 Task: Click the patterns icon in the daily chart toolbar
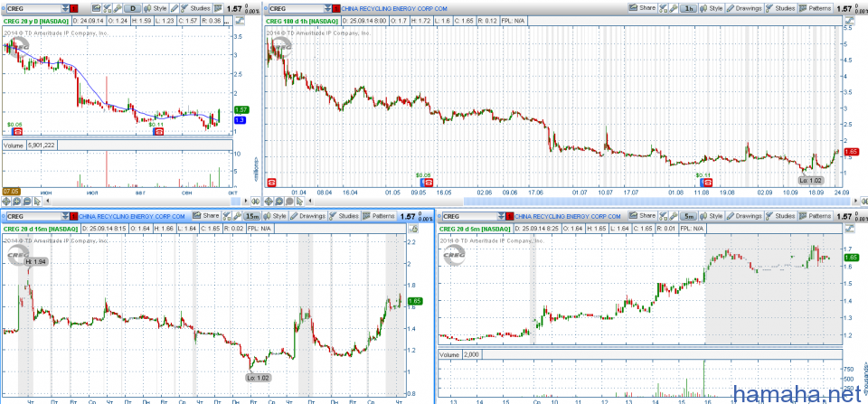point(218,8)
